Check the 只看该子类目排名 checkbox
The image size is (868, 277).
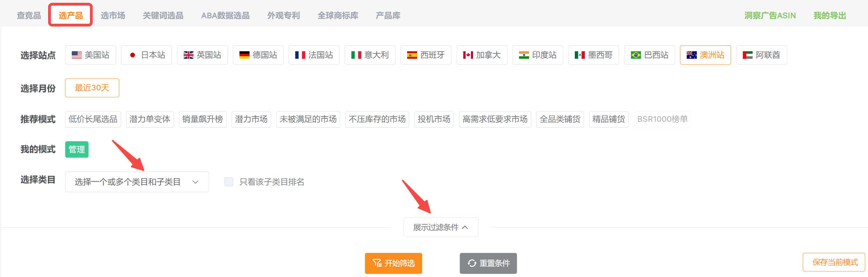(x=229, y=182)
